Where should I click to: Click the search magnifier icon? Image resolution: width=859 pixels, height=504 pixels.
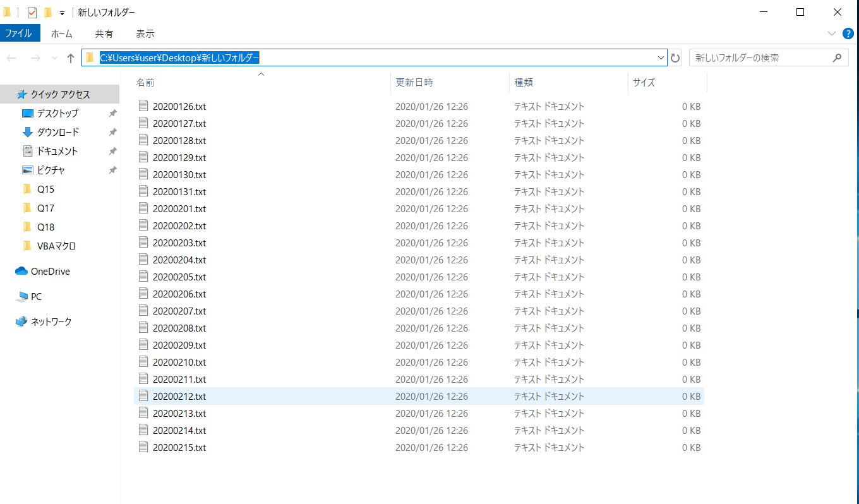(837, 57)
